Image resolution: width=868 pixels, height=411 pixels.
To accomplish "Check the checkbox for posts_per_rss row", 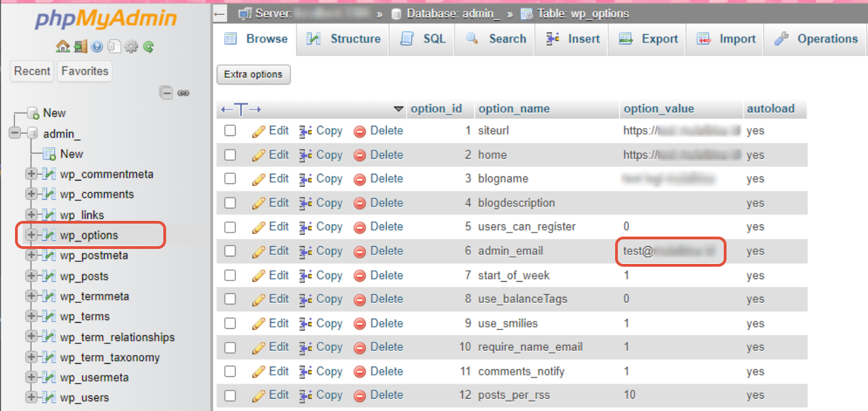I will pos(230,395).
